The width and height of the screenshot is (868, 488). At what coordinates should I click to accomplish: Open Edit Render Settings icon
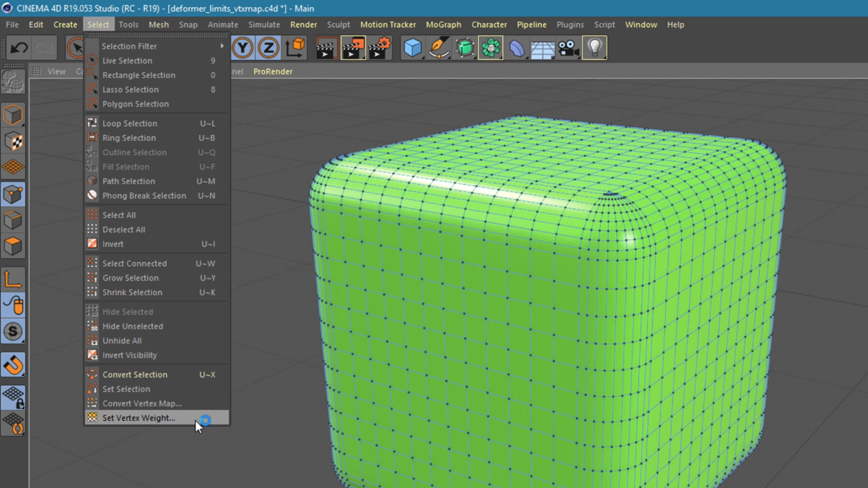380,47
